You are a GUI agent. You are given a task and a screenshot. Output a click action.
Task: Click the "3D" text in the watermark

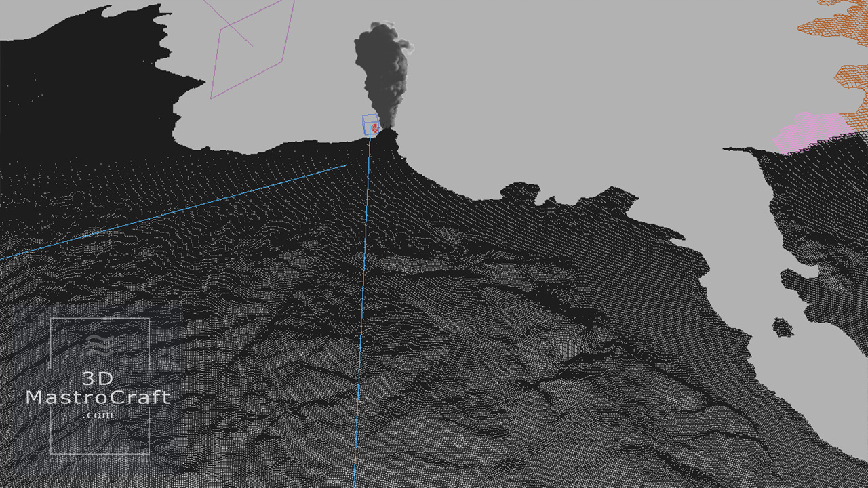tap(98, 379)
